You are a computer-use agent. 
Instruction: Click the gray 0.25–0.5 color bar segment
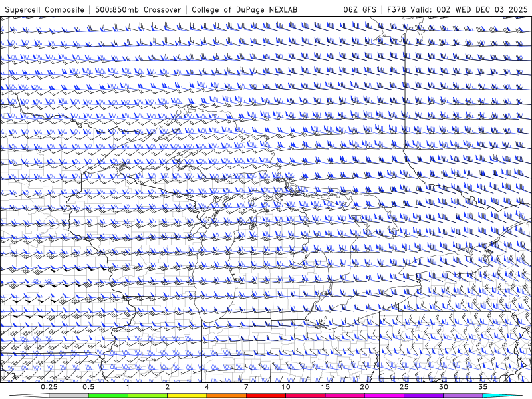pyautogui.click(x=68, y=396)
